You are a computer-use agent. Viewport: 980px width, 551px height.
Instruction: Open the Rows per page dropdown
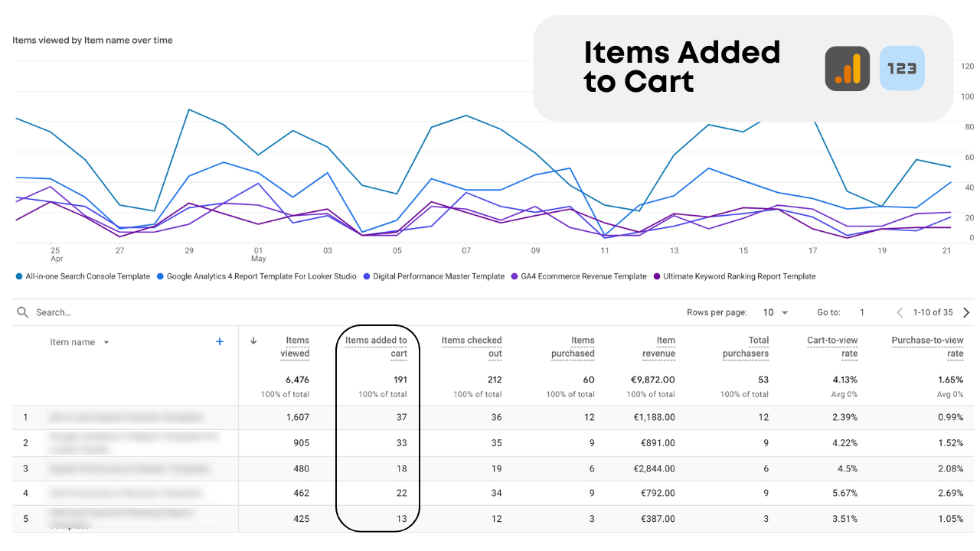coord(775,312)
